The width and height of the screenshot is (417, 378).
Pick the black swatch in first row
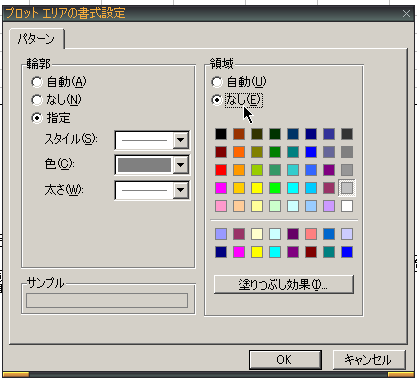[221, 134]
